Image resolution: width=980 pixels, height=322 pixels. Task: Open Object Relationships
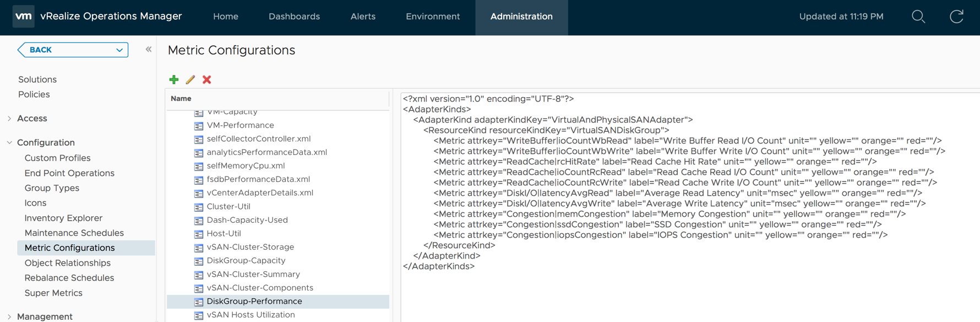tap(68, 263)
